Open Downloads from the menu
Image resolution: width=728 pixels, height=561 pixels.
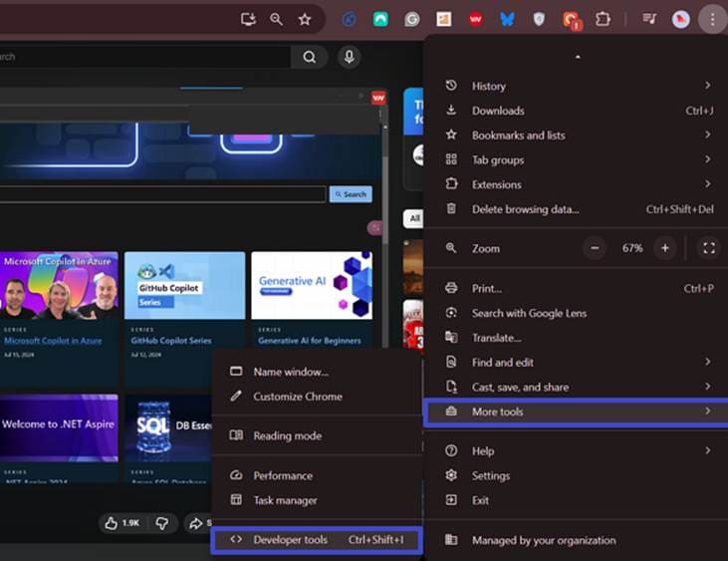tap(576, 111)
